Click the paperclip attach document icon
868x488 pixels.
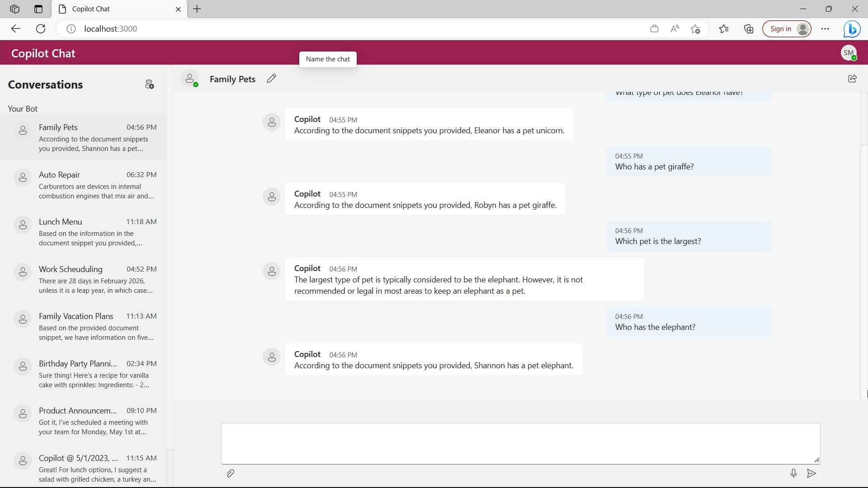[x=230, y=473]
